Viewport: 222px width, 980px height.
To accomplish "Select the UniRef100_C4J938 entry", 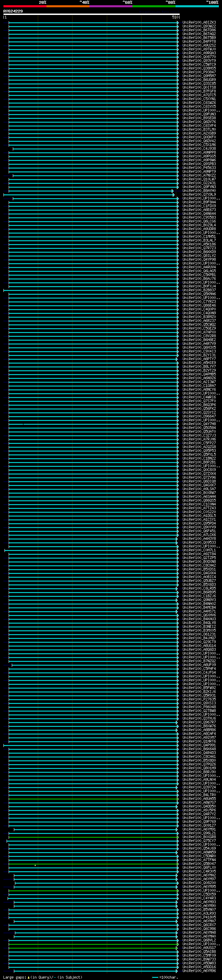I will [x=199, y=149].
